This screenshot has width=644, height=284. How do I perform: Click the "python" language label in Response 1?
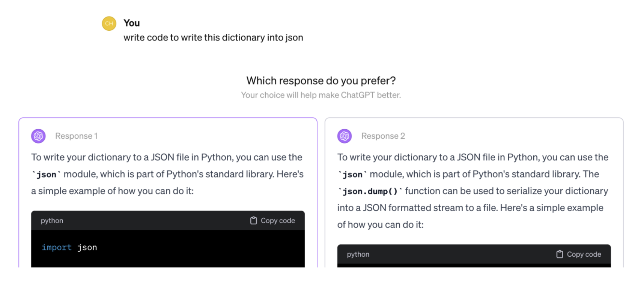pyautogui.click(x=52, y=221)
